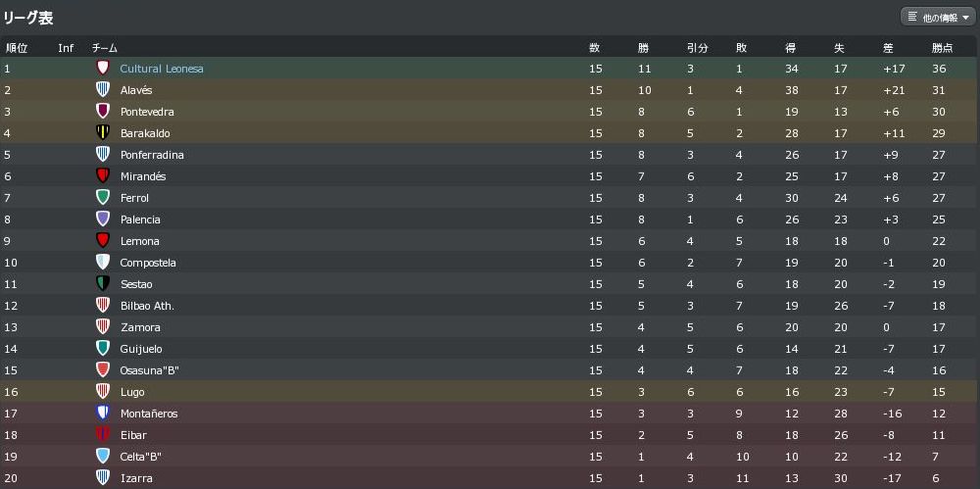Open the Pontevedra team page

[x=147, y=112]
